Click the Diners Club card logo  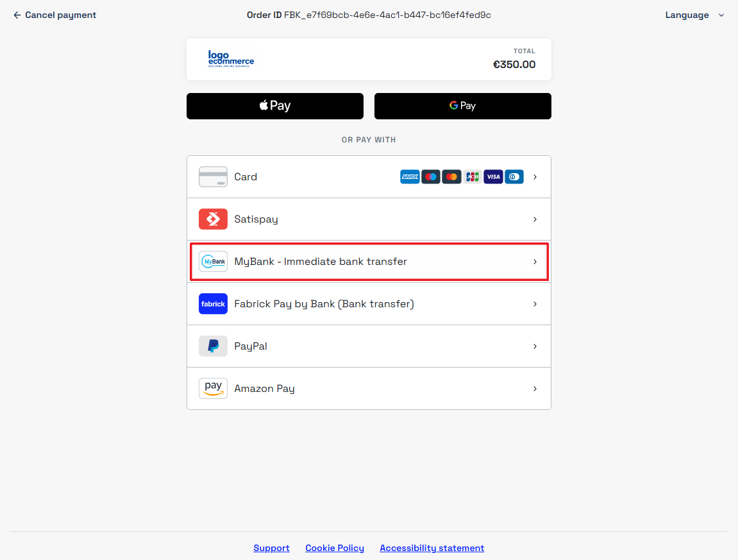(x=514, y=176)
